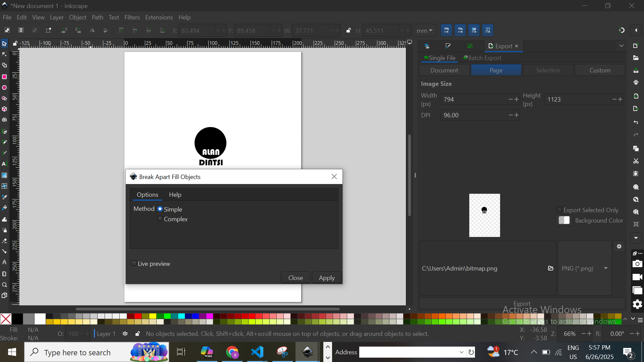
Task: Select the Dropper color picker tool
Action: tap(4, 197)
